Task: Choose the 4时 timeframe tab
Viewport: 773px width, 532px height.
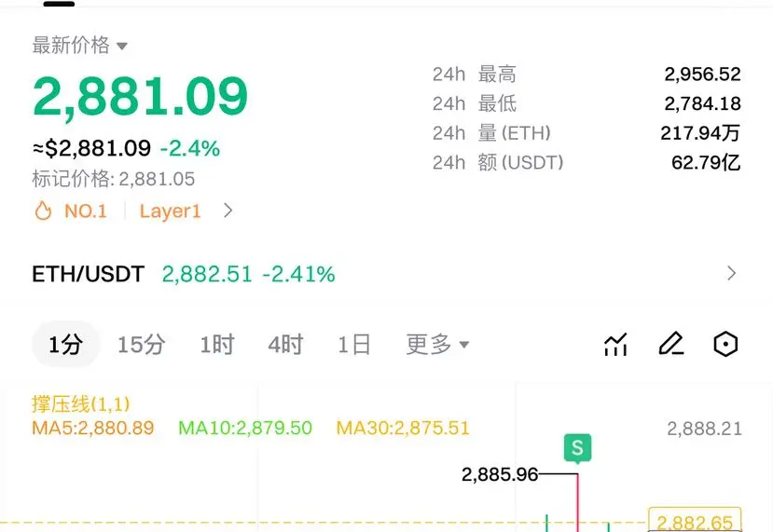Action: click(x=285, y=344)
